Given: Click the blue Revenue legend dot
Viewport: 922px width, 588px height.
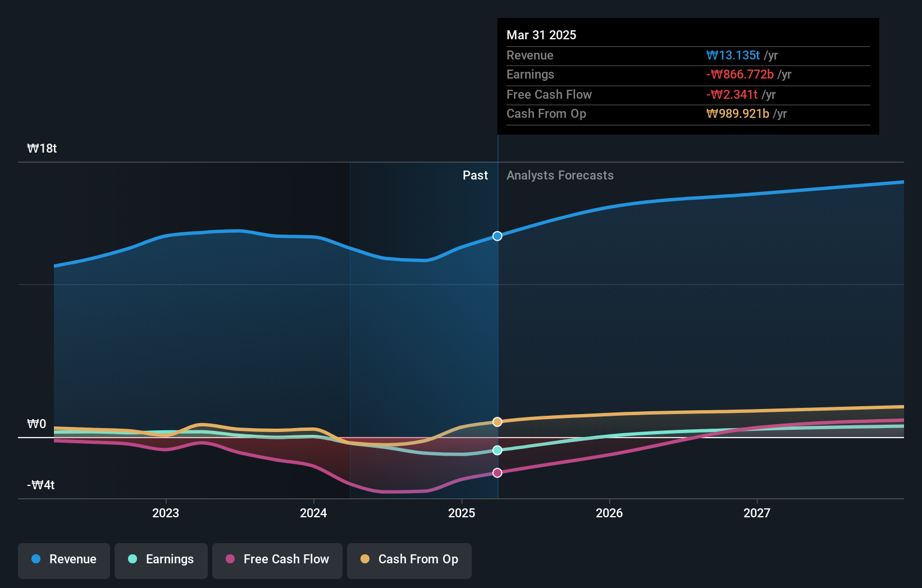Looking at the screenshot, I should click(x=37, y=559).
